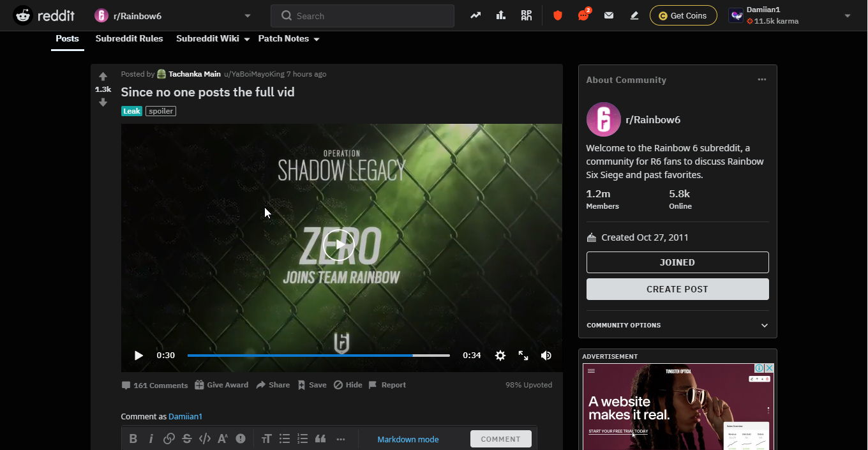The image size is (868, 450).
Task: Click Get Coins button
Action: (x=683, y=15)
